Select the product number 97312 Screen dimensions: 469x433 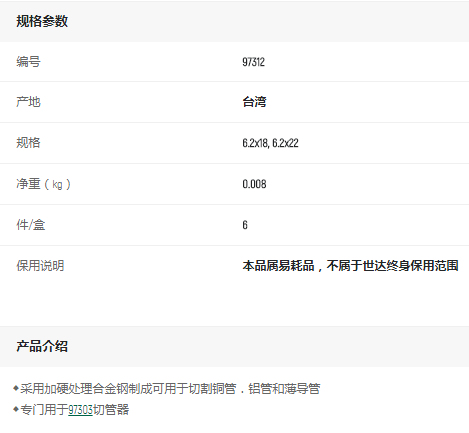253,62
